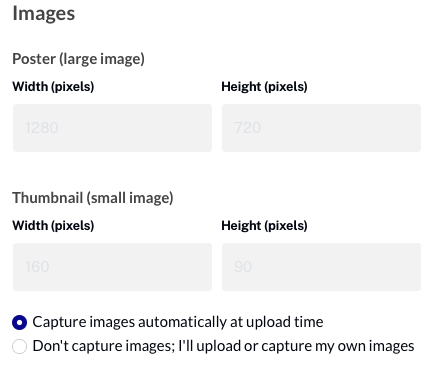444x367 pixels.
Task: Click the 720 placeholder value
Action: 248,128
